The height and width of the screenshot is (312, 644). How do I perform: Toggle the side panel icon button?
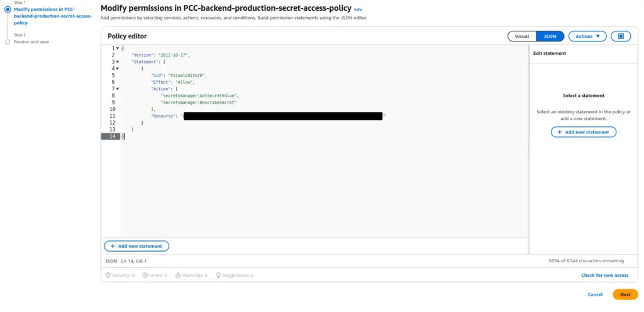point(621,36)
